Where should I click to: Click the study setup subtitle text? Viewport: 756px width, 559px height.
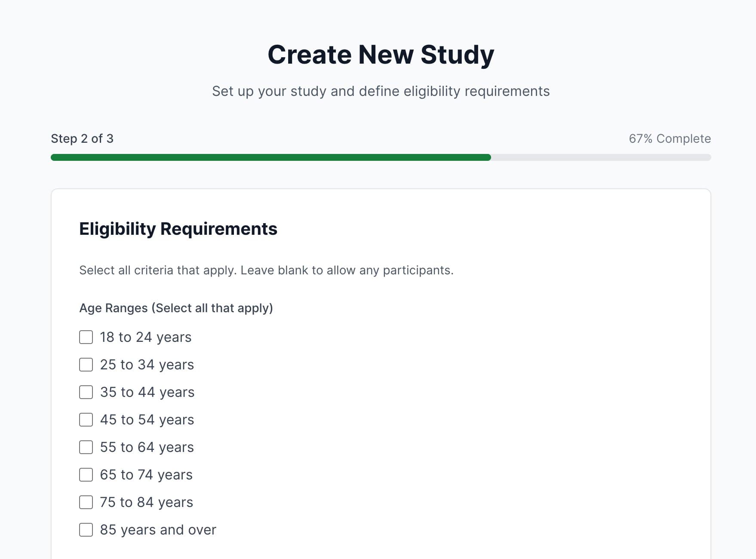point(381,91)
